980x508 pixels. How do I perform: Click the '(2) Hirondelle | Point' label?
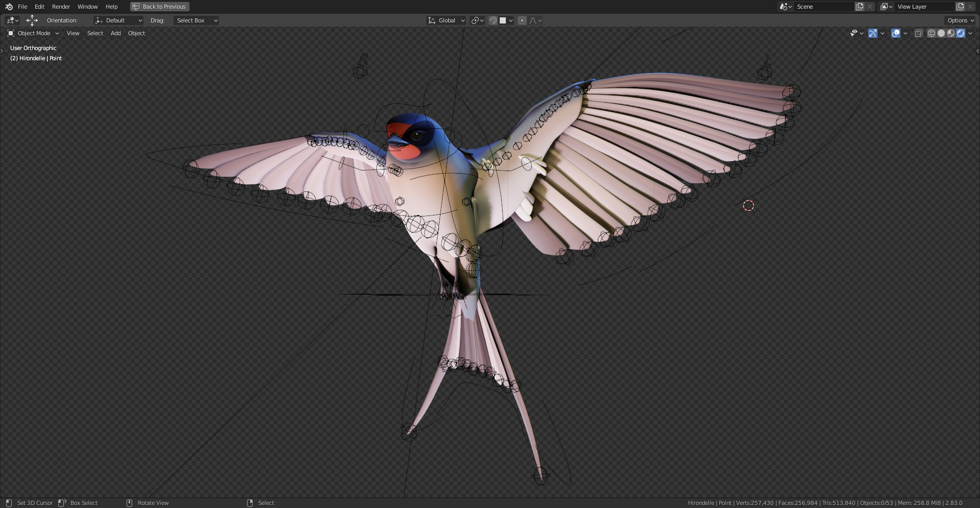pos(36,58)
